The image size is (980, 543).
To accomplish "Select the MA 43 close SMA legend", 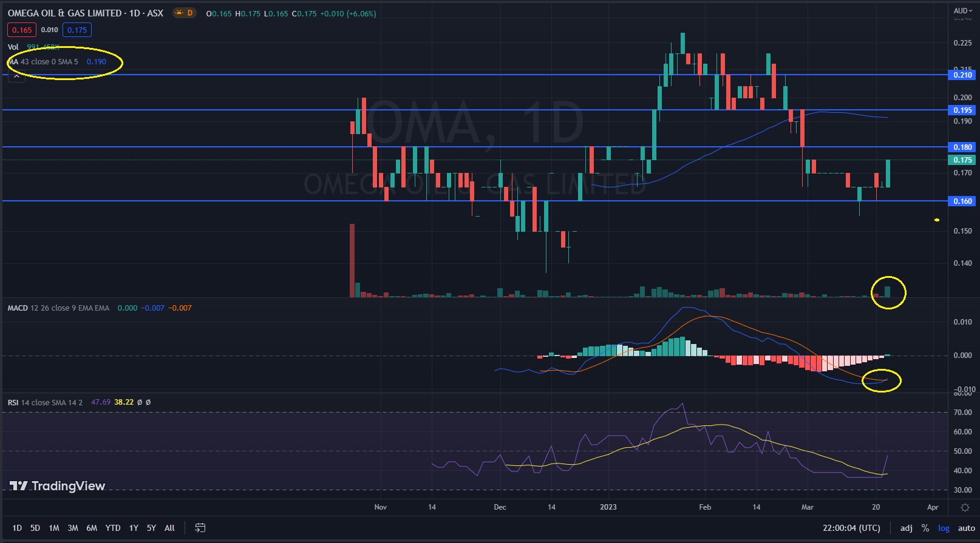I will (44, 61).
